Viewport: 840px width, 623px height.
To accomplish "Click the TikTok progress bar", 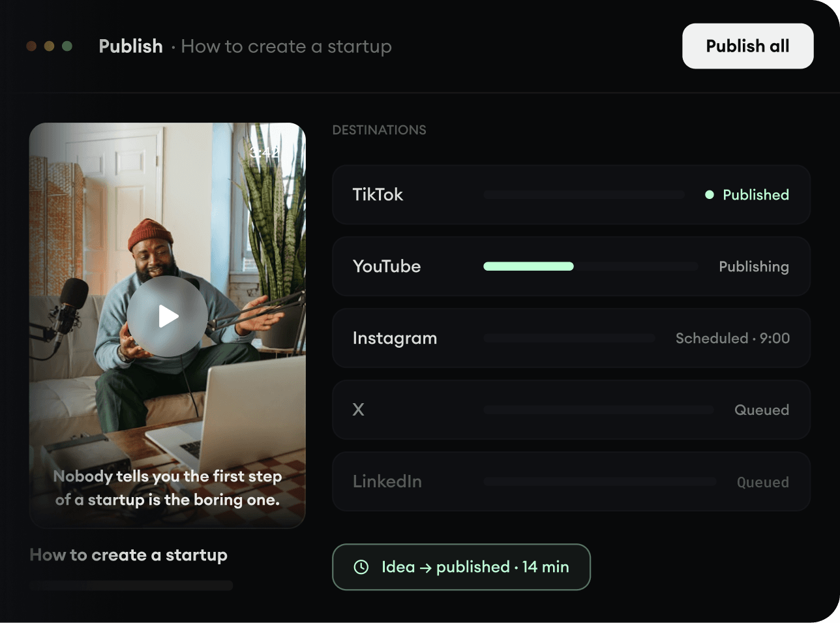I will (x=584, y=194).
